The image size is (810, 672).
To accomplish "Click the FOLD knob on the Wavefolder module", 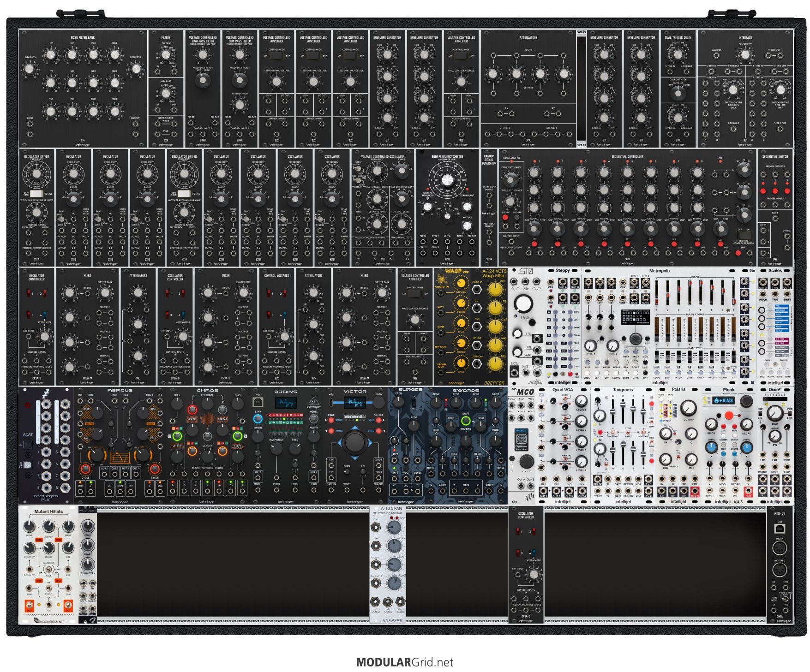I will point(88,526).
